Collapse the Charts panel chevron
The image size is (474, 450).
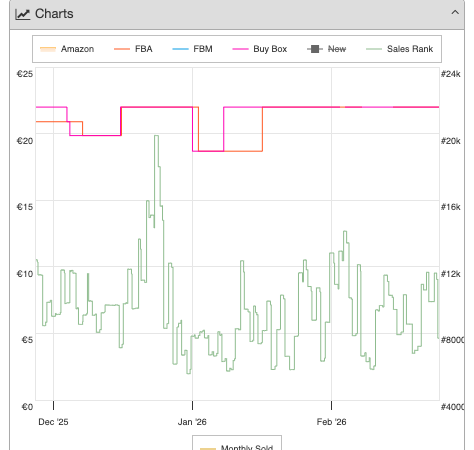[x=455, y=13]
